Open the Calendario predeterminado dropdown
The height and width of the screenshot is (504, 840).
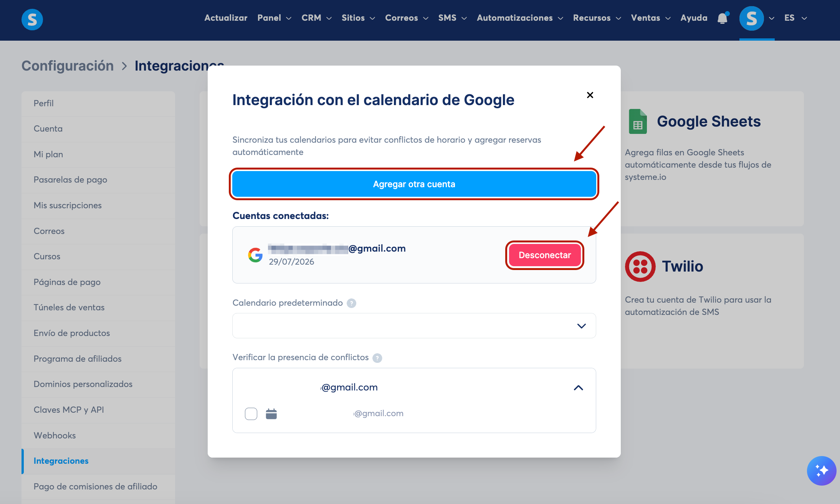tap(414, 326)
